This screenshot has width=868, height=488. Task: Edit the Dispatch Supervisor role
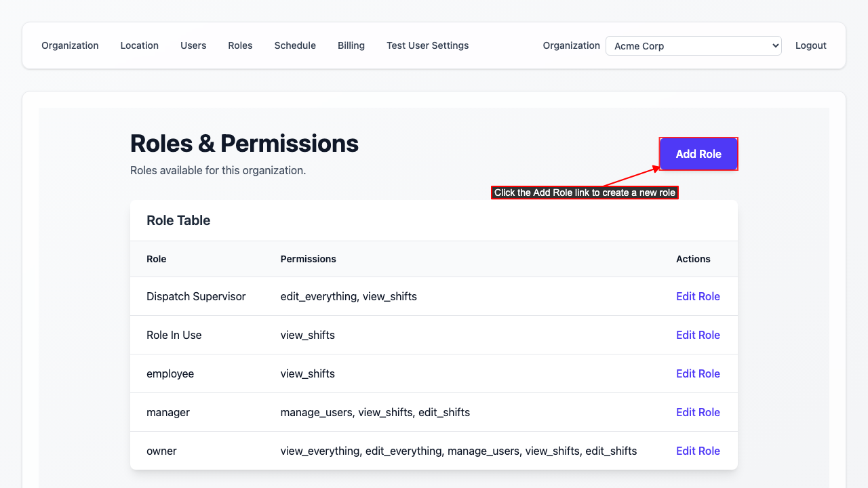coord(698,296)
